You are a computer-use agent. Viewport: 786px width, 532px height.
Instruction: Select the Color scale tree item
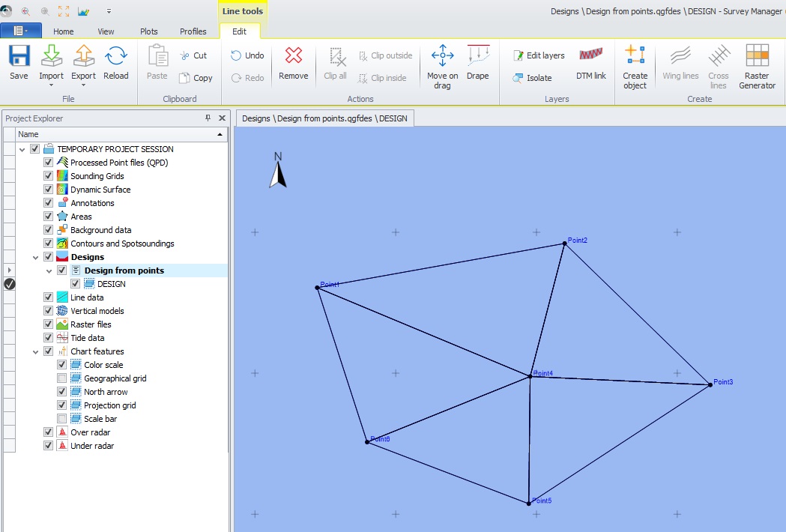(x=103, y=365)
